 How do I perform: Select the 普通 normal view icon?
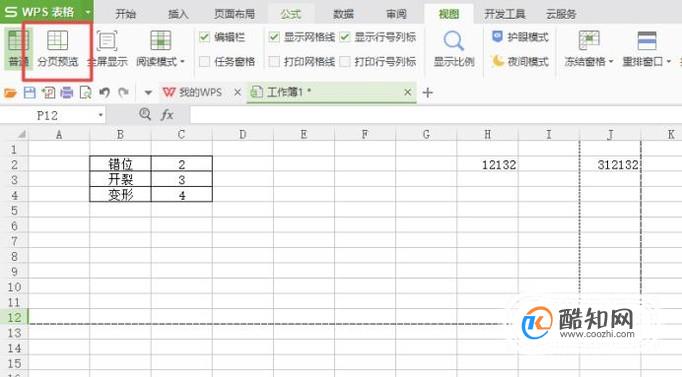[x=18, y=49]
